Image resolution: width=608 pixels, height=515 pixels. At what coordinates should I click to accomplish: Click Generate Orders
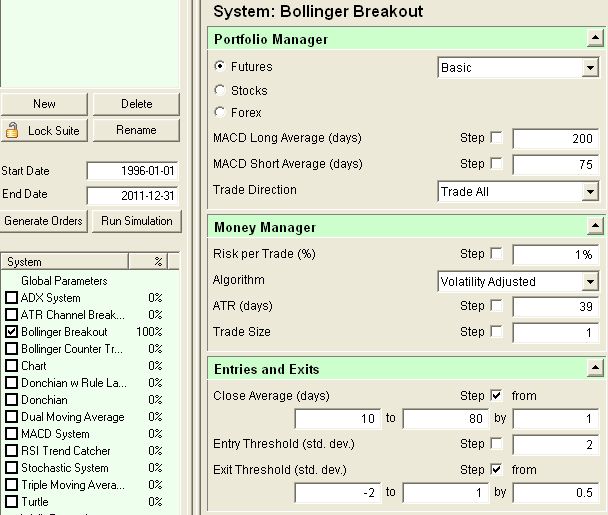tap(43, 221)
